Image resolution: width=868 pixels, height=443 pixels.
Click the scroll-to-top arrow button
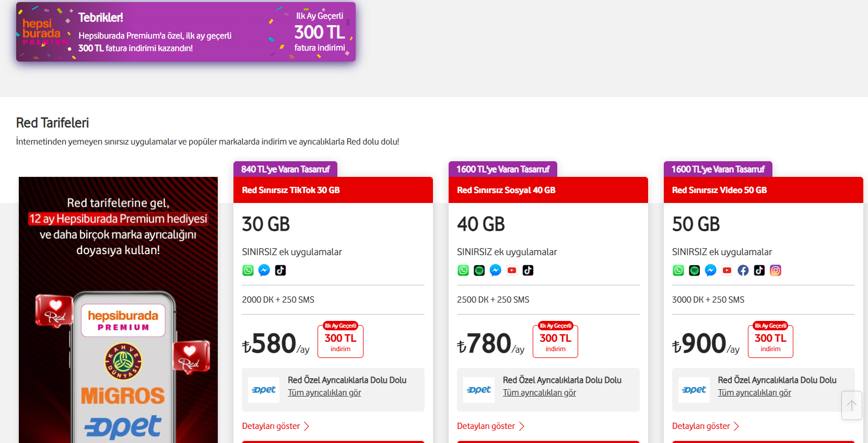(852, 405)
